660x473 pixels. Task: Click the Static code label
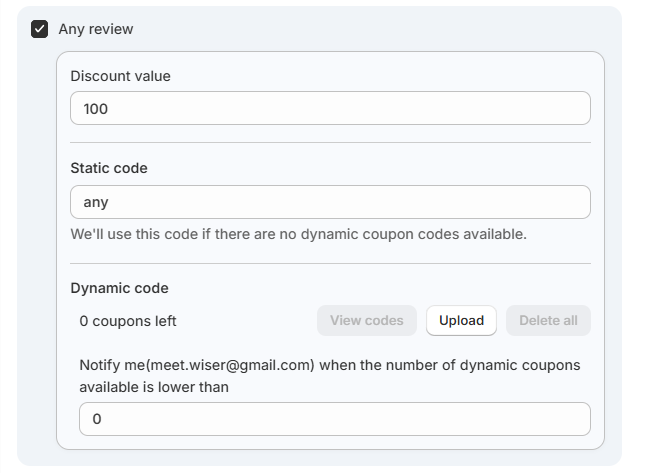(109, 168)
